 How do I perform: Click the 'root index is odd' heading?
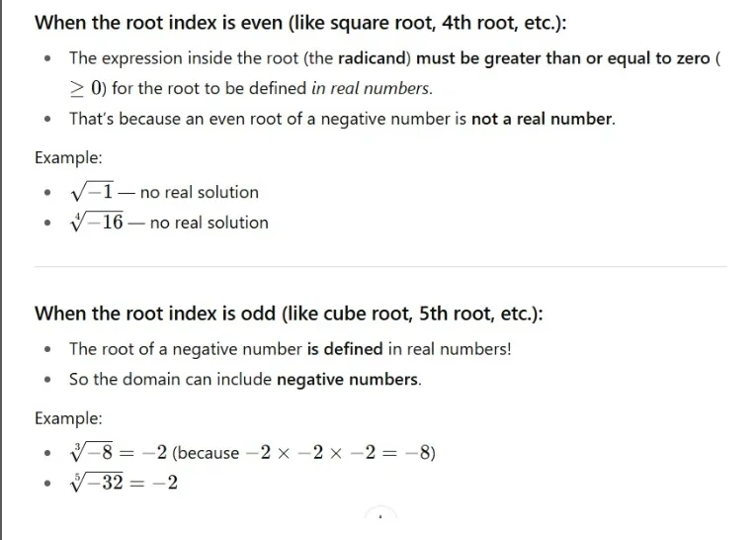click(x=289, y=313)
